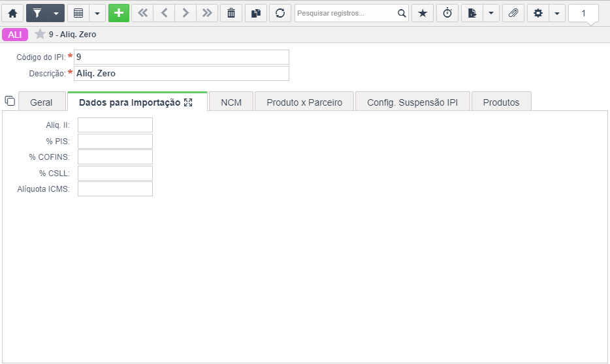Toggle favorite star next to 9 - Aliq. Zero
The height and width of the screenshot is (364, 610).
pyautogui.click(x=40, y=34)
